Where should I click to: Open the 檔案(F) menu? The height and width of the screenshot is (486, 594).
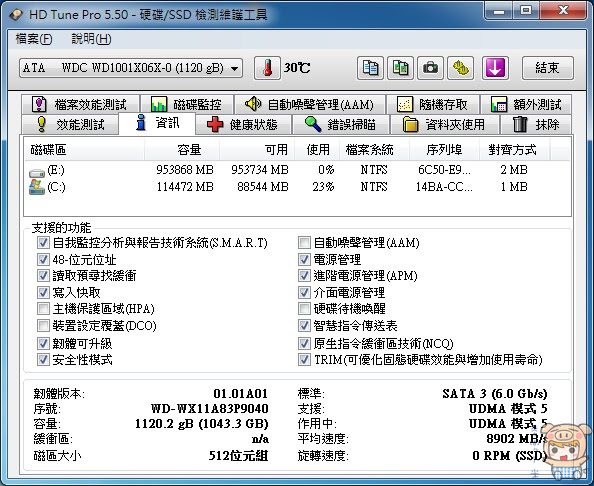pos(34,39)
